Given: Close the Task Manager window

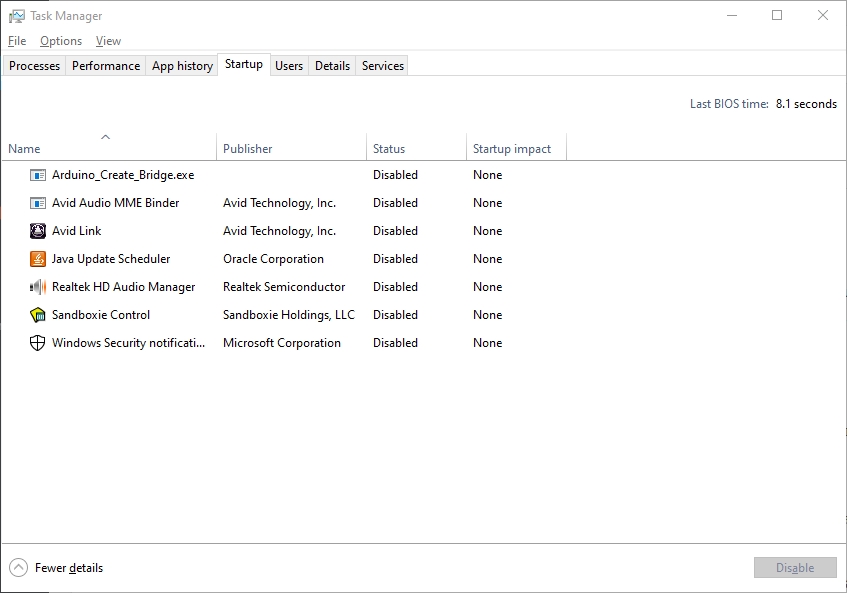Looking at the screenshot, I should tap(822, 16).
